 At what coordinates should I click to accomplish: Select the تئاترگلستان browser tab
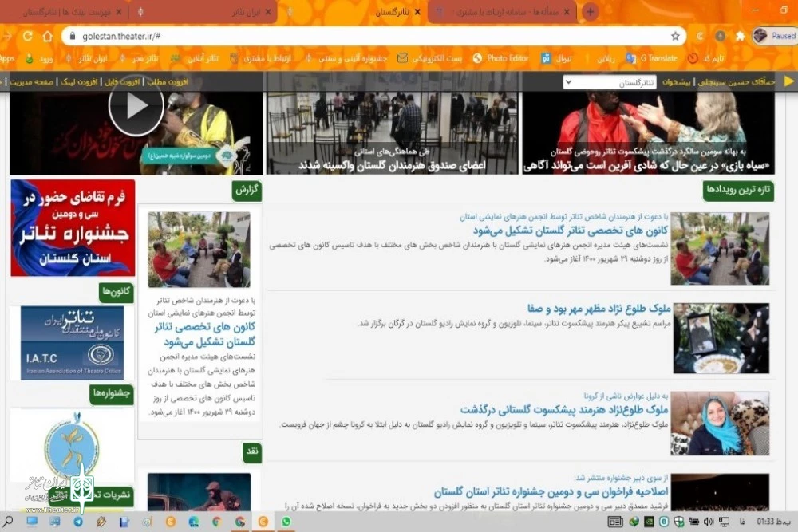[x=354, y=12]
